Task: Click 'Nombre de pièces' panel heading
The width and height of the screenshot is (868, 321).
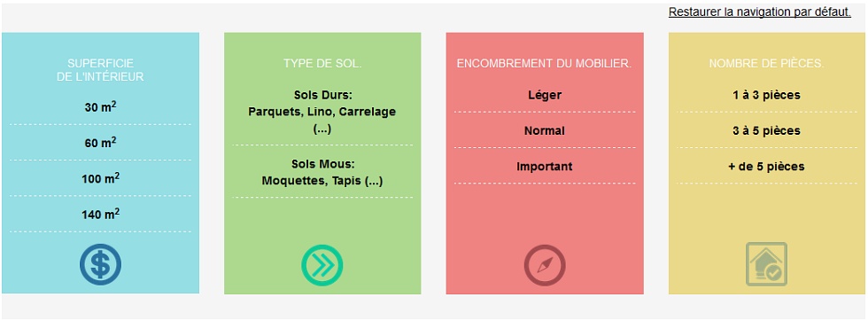Action: coord(767,63)
